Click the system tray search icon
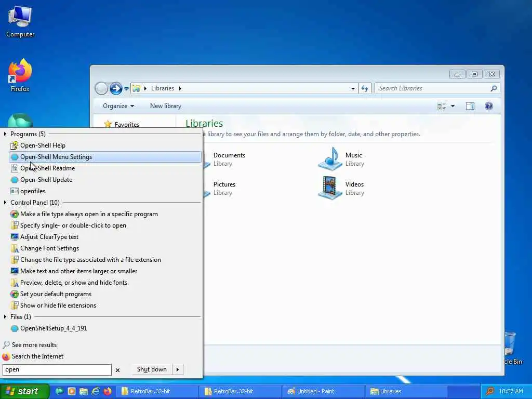The width and height of the screenshot is (532, 399). click(x=489, y=391)
